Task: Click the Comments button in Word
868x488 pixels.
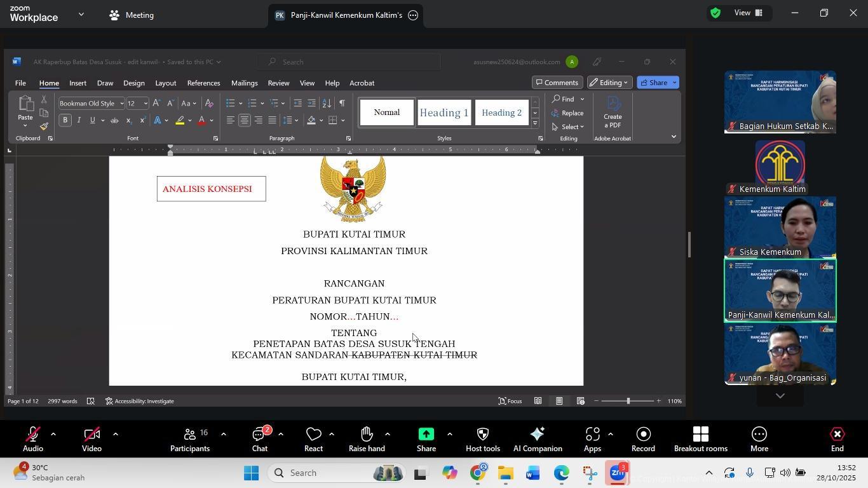Action: 557,83
